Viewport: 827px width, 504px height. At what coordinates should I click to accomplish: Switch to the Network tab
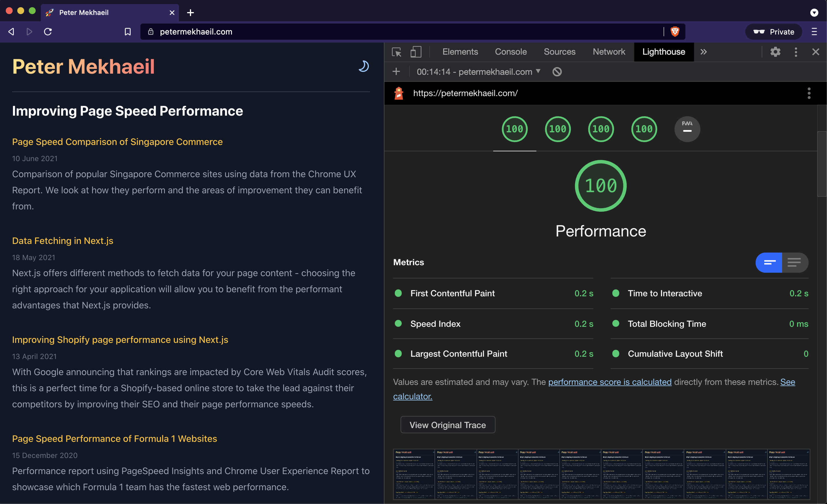coord(609,52)
